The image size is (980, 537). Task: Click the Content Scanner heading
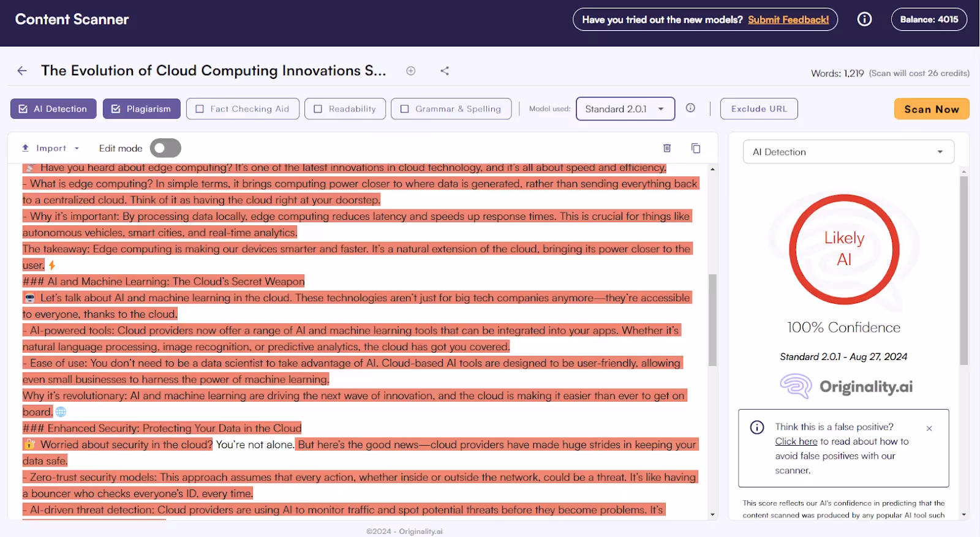tap(72, 20)
